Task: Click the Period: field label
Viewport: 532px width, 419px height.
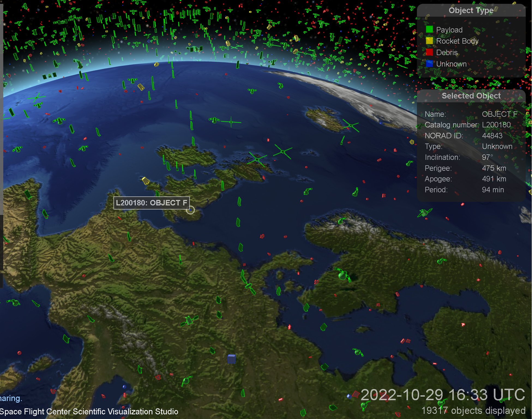Action: click(436, 190)
